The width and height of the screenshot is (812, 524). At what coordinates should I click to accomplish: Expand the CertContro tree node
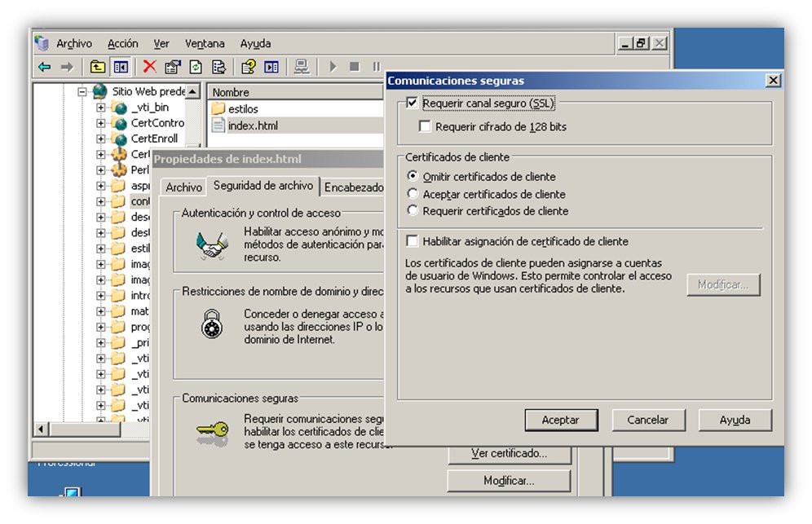coord(101,123)
